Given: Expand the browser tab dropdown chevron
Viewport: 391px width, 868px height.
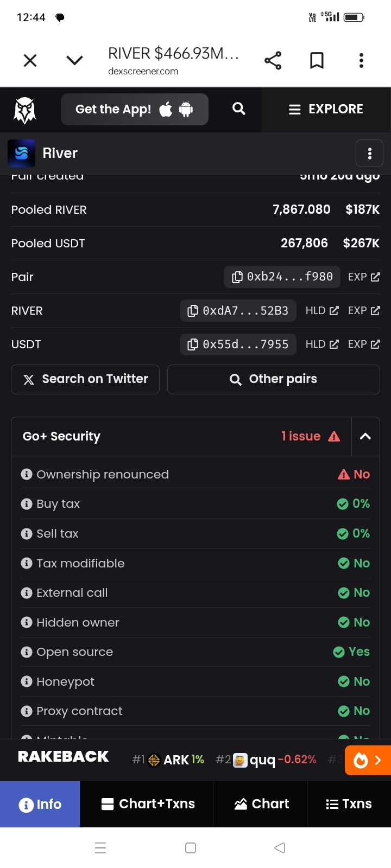Looking at the screenshot, I should pyautogui.click(x=74, y=60).
